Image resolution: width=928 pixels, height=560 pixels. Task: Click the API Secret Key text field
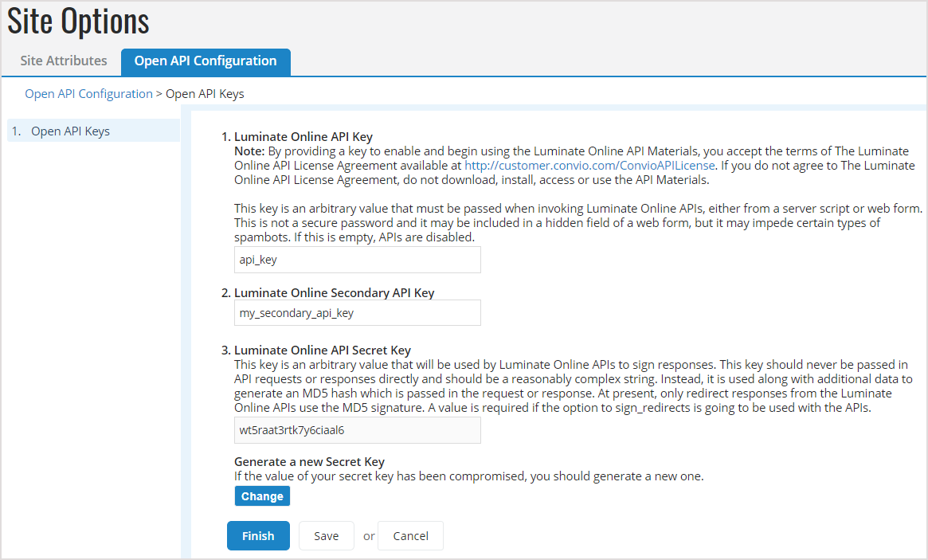click(x=358, y=430)
